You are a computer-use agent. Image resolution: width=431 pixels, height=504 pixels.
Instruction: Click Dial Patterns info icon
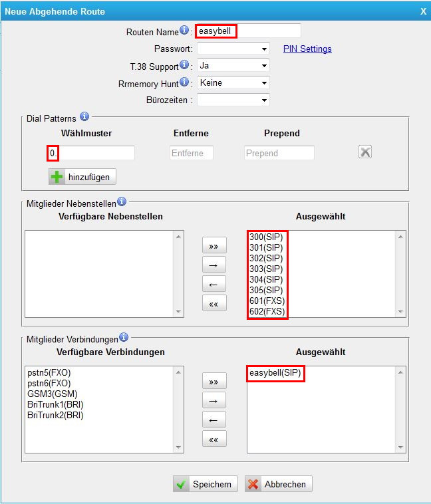coord(84,117)
